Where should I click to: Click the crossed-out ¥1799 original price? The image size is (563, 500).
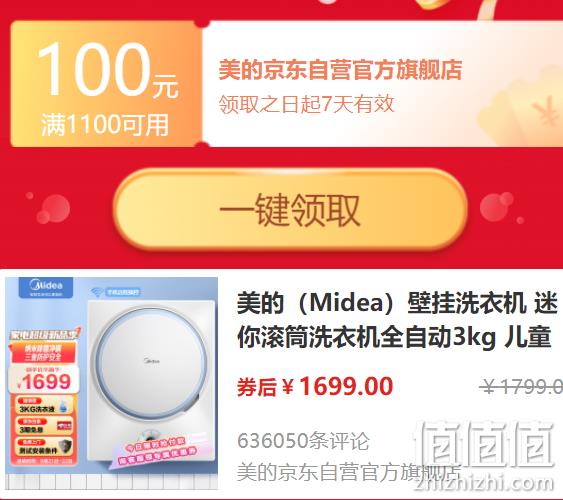(522, 387)
